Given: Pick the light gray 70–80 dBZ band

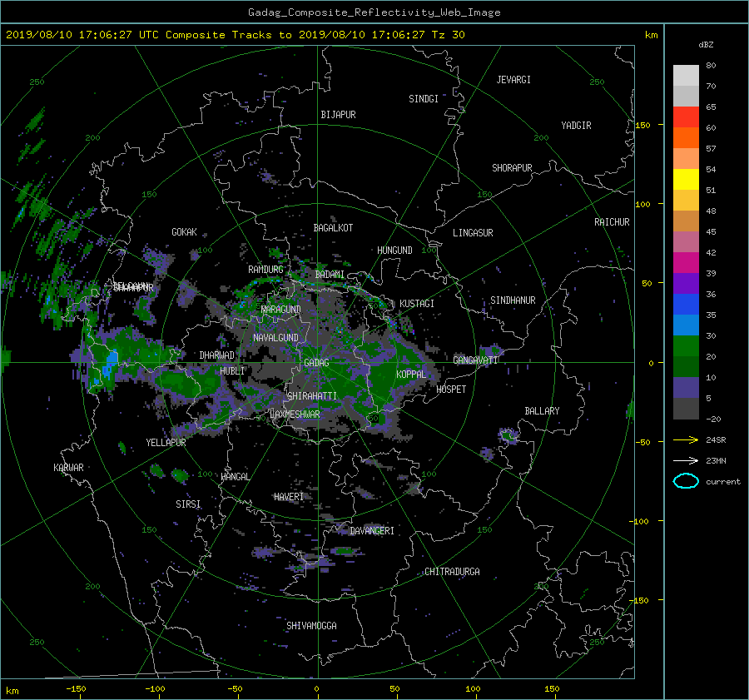Looking at the screenshot, I should [x=686, y=76].
